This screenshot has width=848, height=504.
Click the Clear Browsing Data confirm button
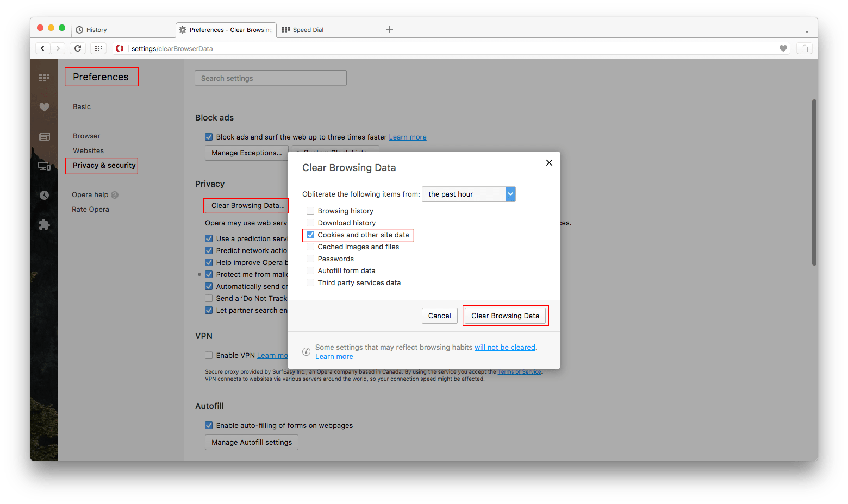point(506,316)
